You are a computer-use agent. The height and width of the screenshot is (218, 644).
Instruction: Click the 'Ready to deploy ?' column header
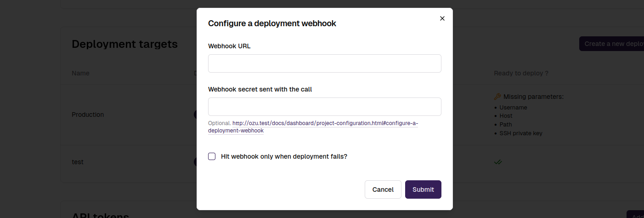pos(521,73)
